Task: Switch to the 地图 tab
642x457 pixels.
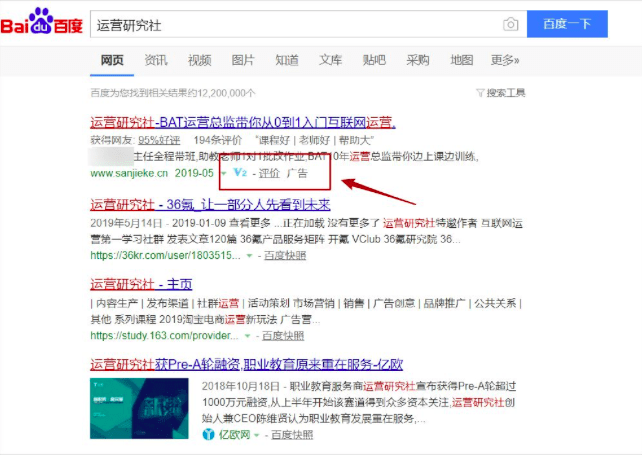Action: (x=461, y=61)
